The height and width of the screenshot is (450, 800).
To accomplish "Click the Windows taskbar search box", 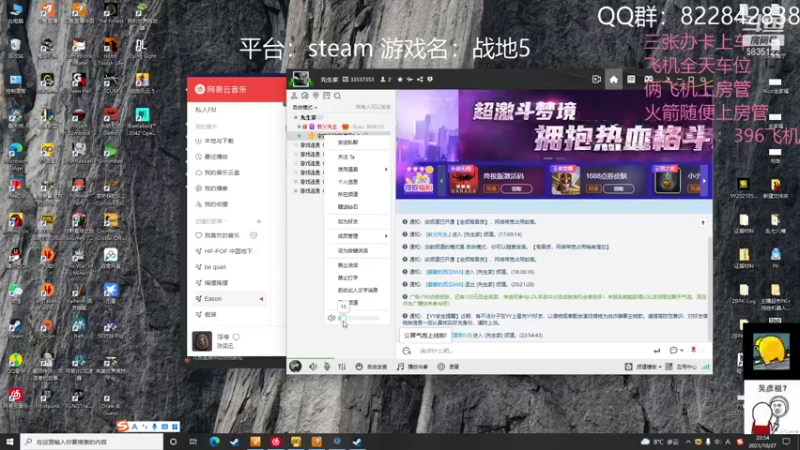I will [92, 441].
